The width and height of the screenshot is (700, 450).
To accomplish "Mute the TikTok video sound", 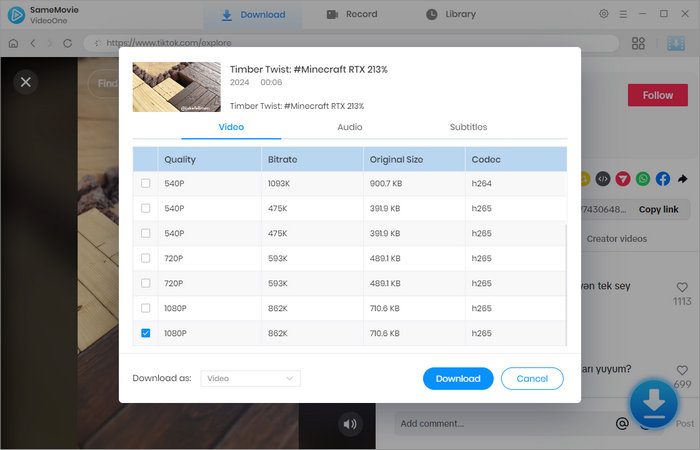I will (350, 424).
